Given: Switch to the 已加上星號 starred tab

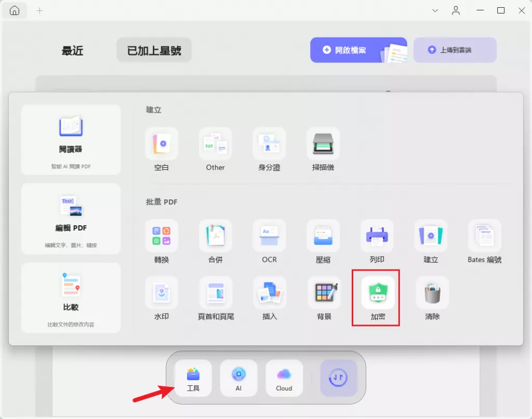Looking at the screenshot, I should tap(154, 50).
